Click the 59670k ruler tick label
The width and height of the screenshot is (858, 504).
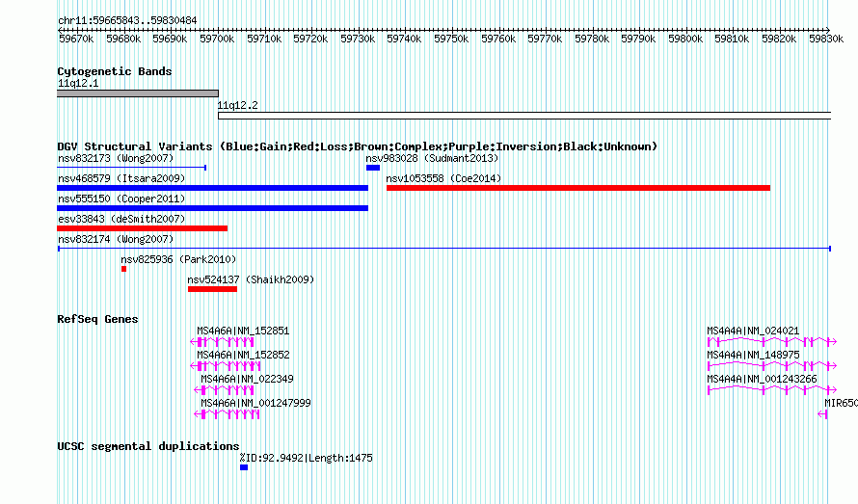[76, 39]
